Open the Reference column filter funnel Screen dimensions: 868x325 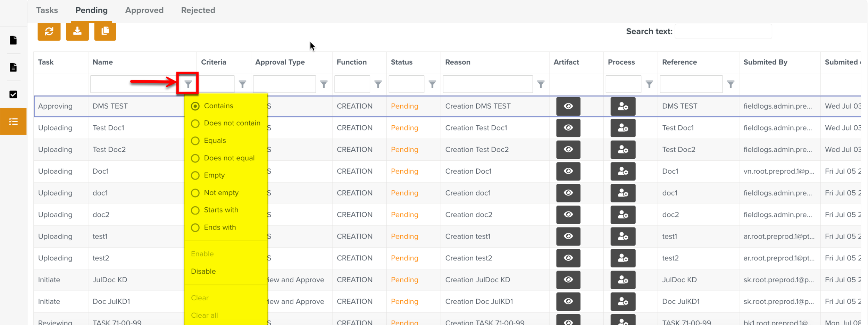(x=731, y=84)
